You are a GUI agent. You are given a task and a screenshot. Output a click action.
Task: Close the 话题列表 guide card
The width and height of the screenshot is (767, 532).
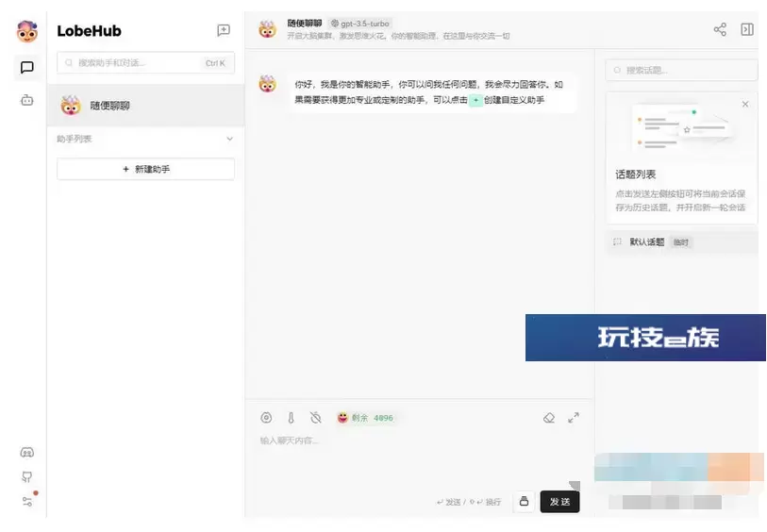click(x=745, y=104)
